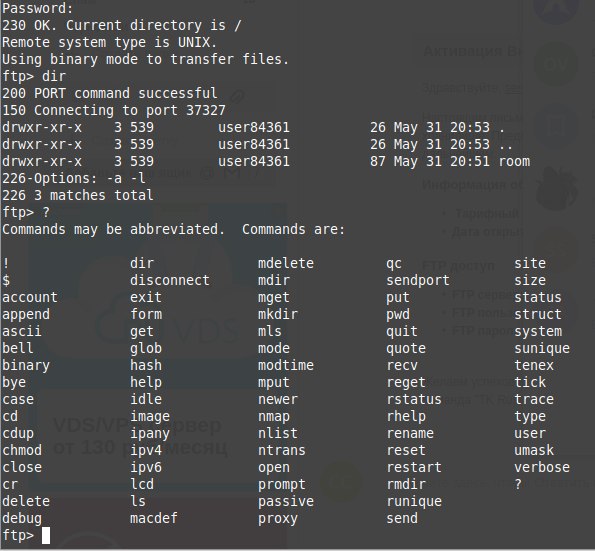This screenshot has height=551, width=595.
Task: Click the 'ntrans' command
Action: 282,450
